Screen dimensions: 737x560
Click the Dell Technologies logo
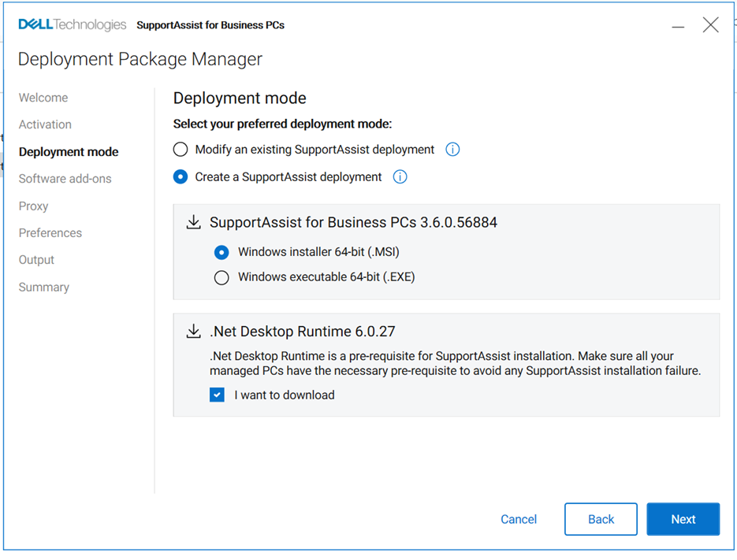[72, 25]
